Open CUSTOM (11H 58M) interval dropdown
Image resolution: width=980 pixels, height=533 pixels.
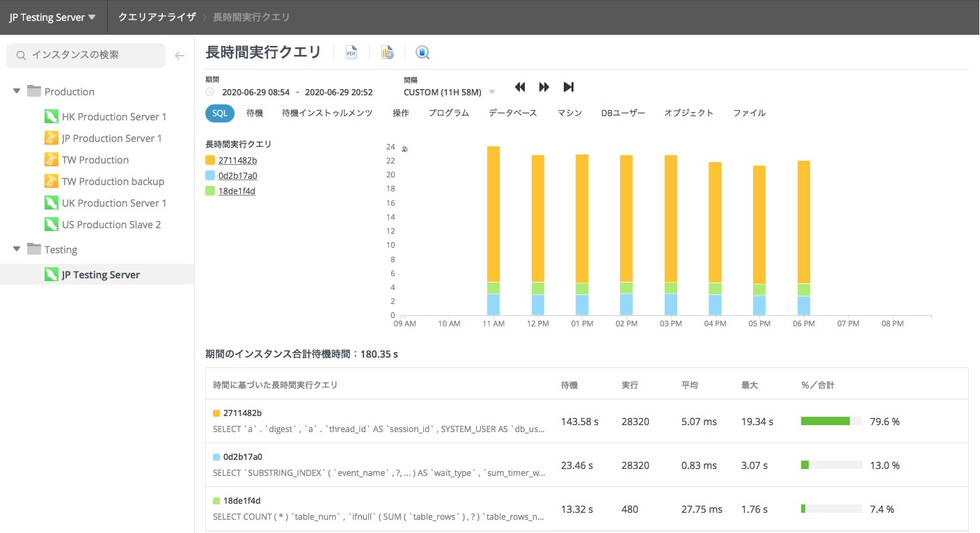pyautogui.click(x=450, y=92)
